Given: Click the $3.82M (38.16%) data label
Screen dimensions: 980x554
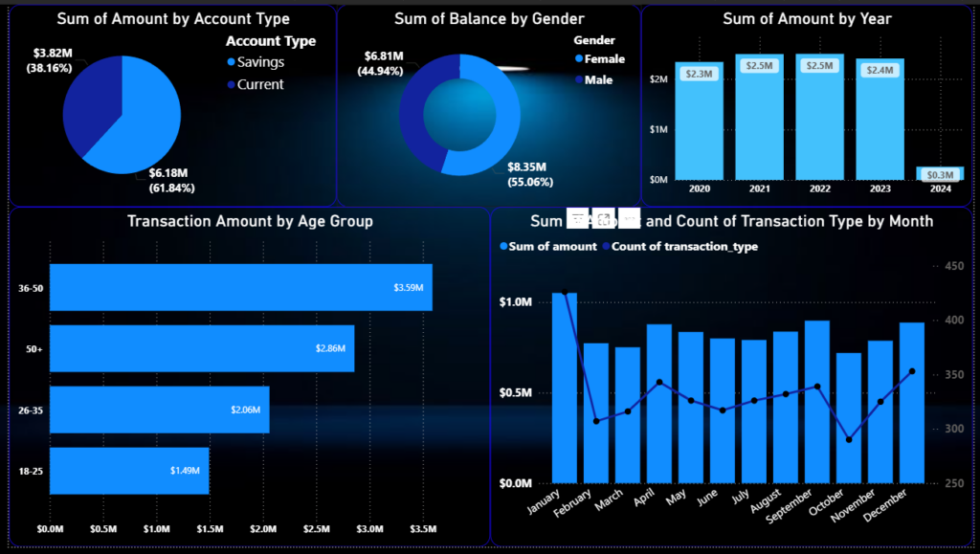Looking at the screenshot, I should (x=50, y=60).
